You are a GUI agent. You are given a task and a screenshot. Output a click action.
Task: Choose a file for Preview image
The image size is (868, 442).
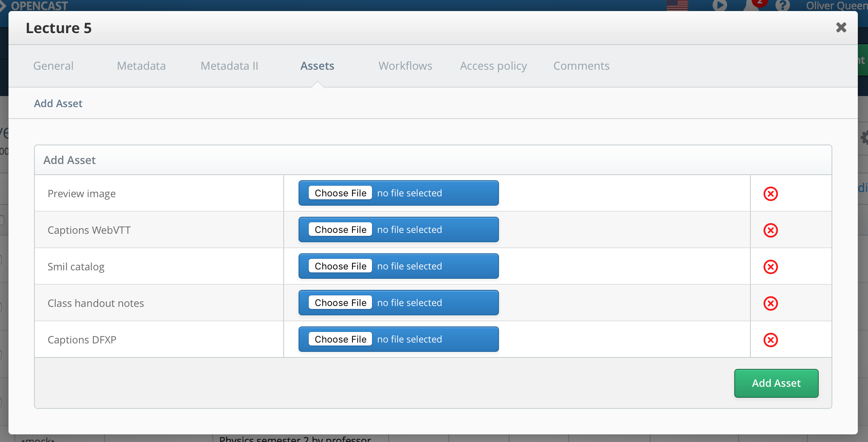coord(340,193)
